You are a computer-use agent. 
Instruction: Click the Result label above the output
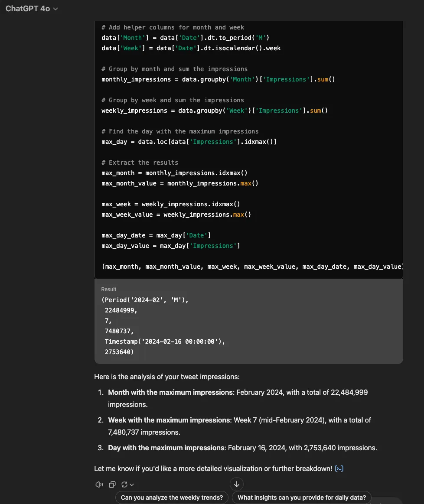pos(109,289)
